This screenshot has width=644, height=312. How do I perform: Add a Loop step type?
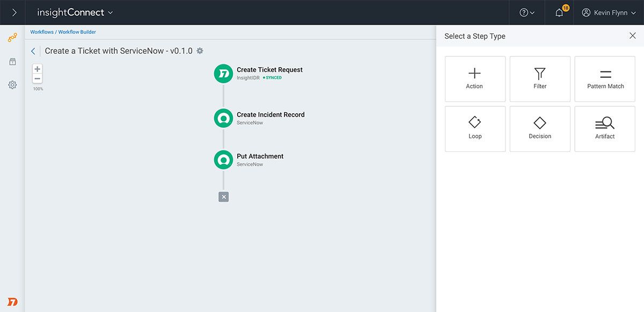475,129
